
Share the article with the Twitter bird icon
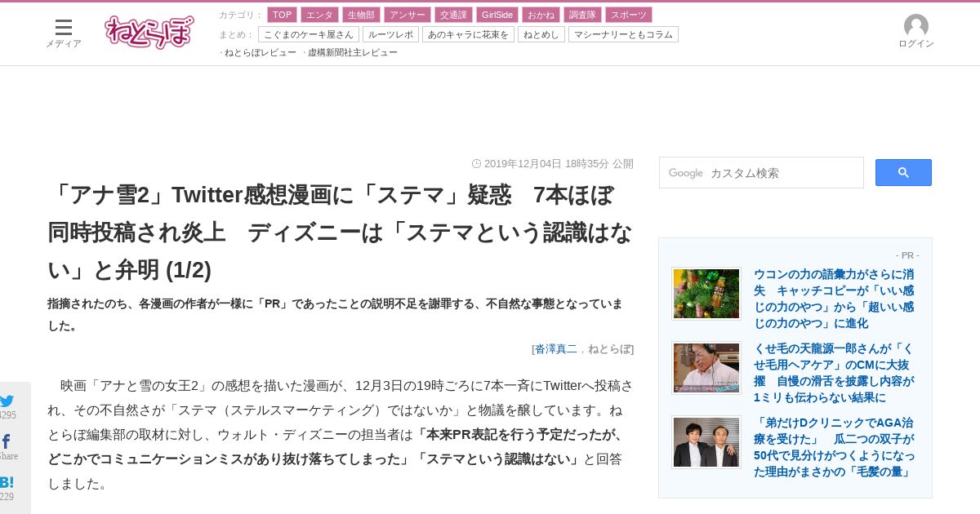7,401
